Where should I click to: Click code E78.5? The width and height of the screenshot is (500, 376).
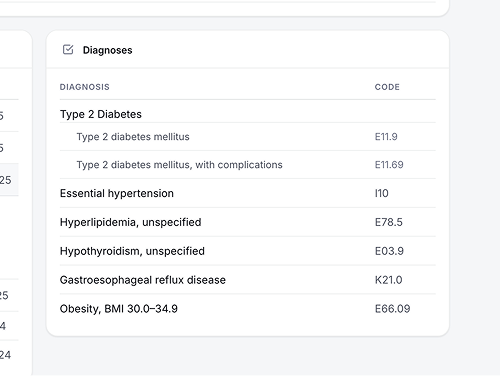pos(389,222)
